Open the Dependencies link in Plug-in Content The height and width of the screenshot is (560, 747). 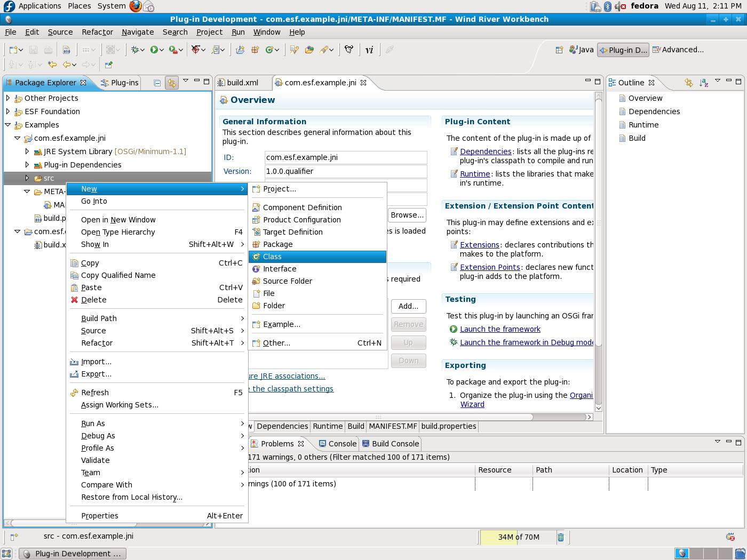point(486,151)
